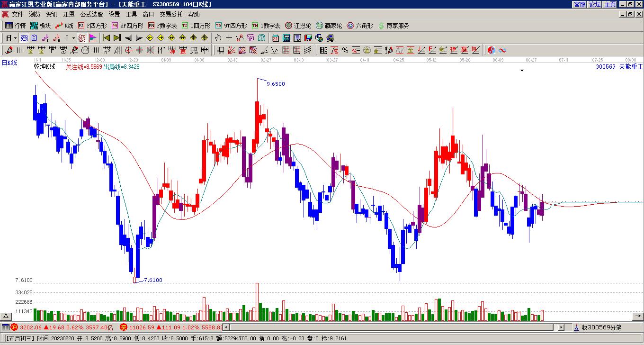Click the save floppy-disk icon
Viewport: 644px width, 345px height.
(308, 38)
